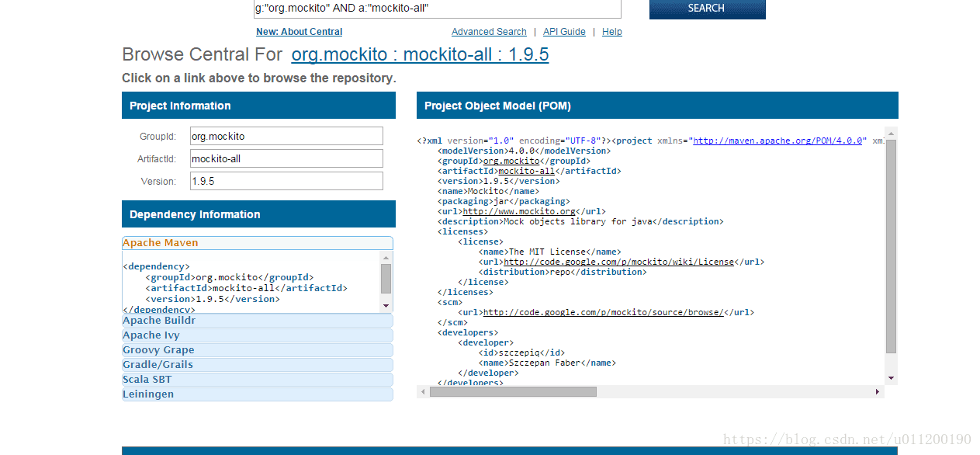Viewport: 980px width, 455px height.
Task: Expand the Leiningen section
Action: 258,394
